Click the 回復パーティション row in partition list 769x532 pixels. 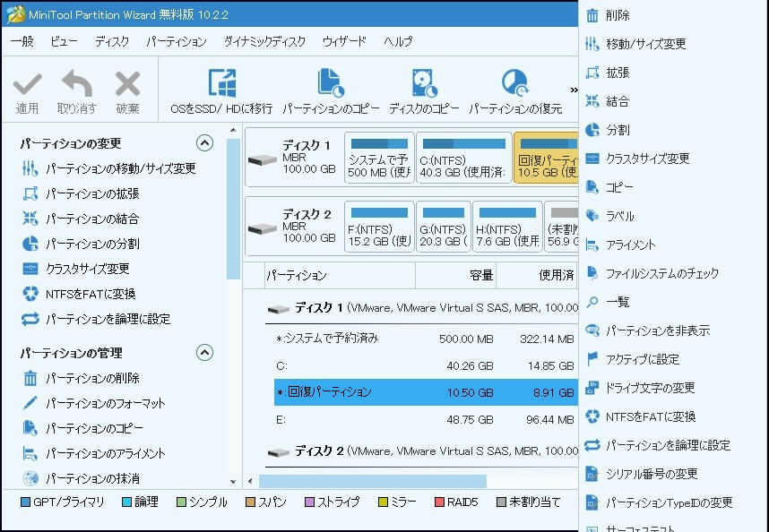(x=426, y=392)
